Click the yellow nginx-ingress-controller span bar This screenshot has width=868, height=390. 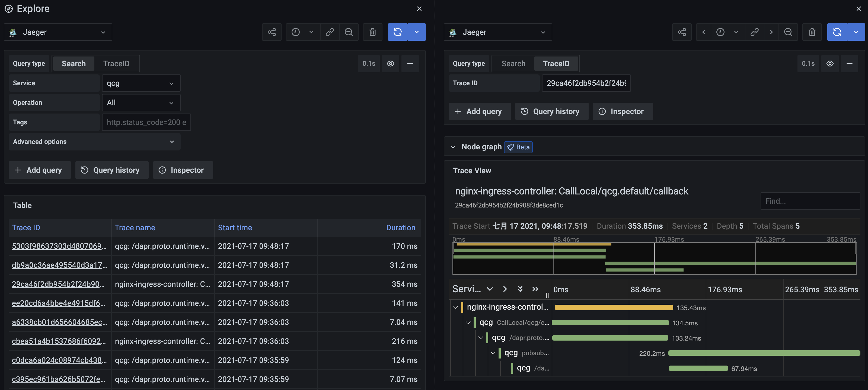tap(613, 307)
